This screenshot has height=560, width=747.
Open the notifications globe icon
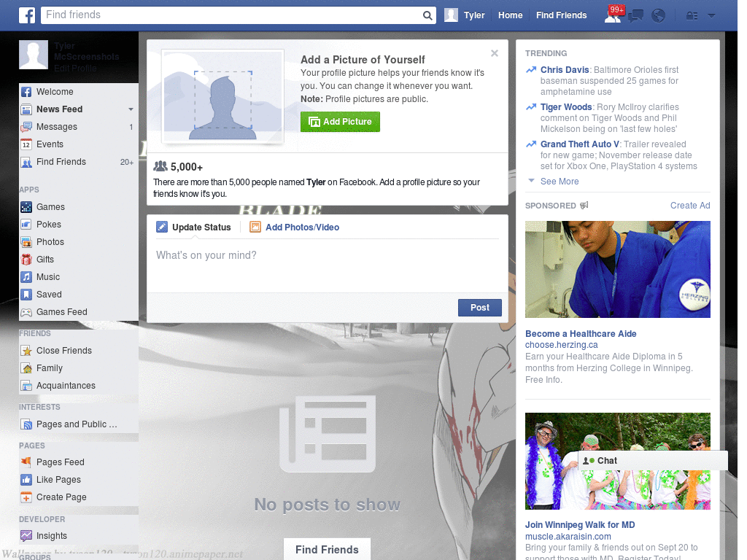pos(659,16)
